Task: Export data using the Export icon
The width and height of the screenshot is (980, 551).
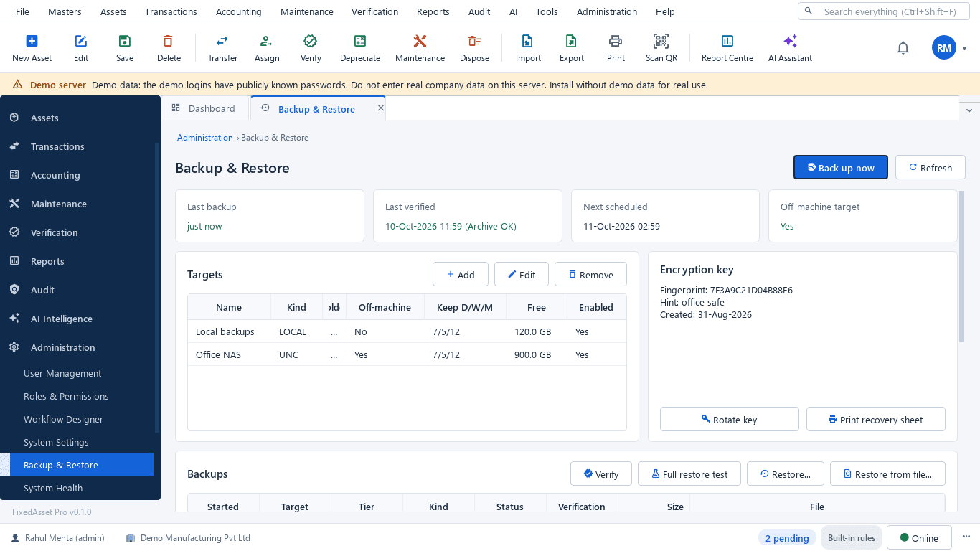Action: pos(572,48)
